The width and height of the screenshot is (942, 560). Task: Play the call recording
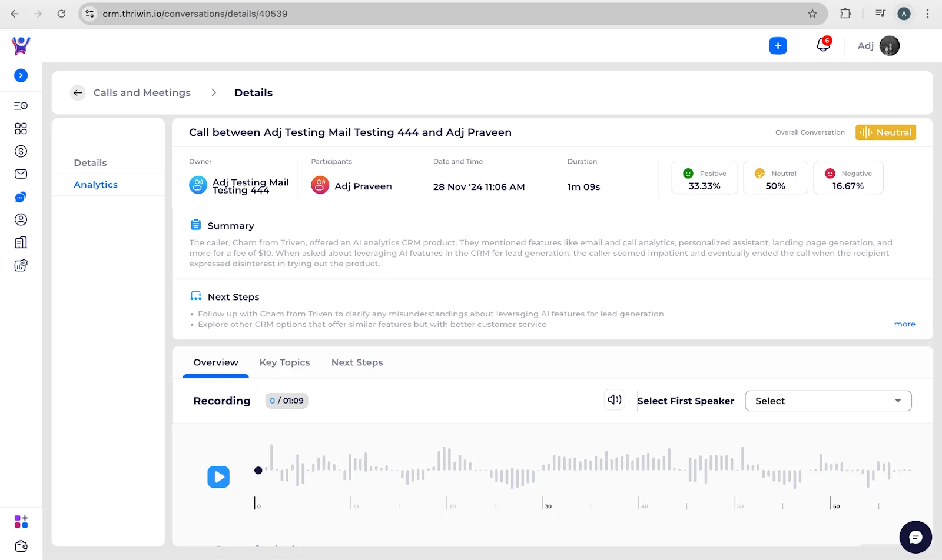coord(218,477)
